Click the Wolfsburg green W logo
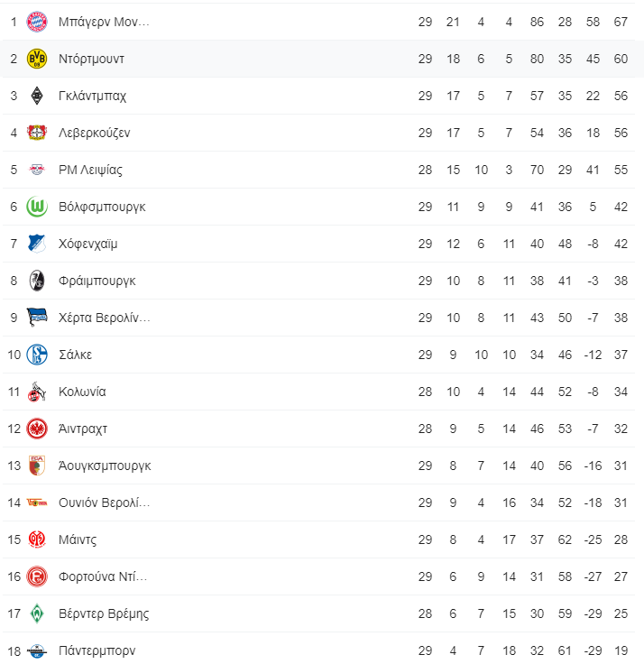Viewport: 644px width, 664px height. [37, 207]
